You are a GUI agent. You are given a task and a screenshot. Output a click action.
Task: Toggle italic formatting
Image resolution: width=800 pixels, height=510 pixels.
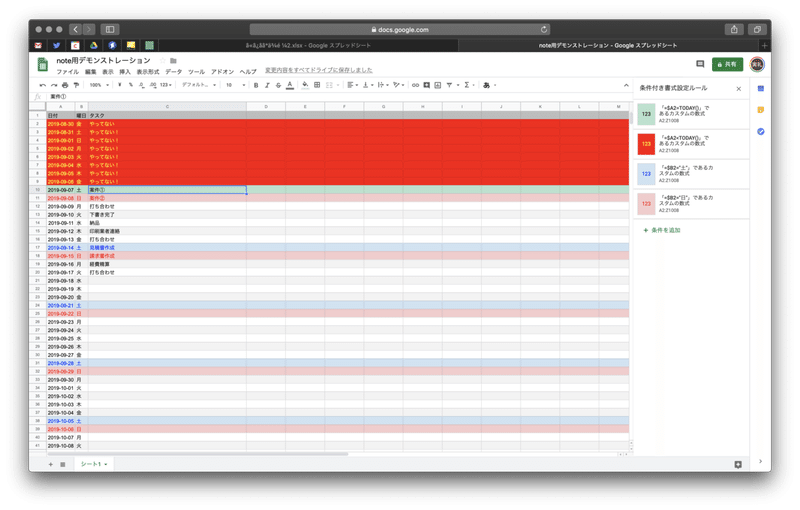(x=267, y=85)
